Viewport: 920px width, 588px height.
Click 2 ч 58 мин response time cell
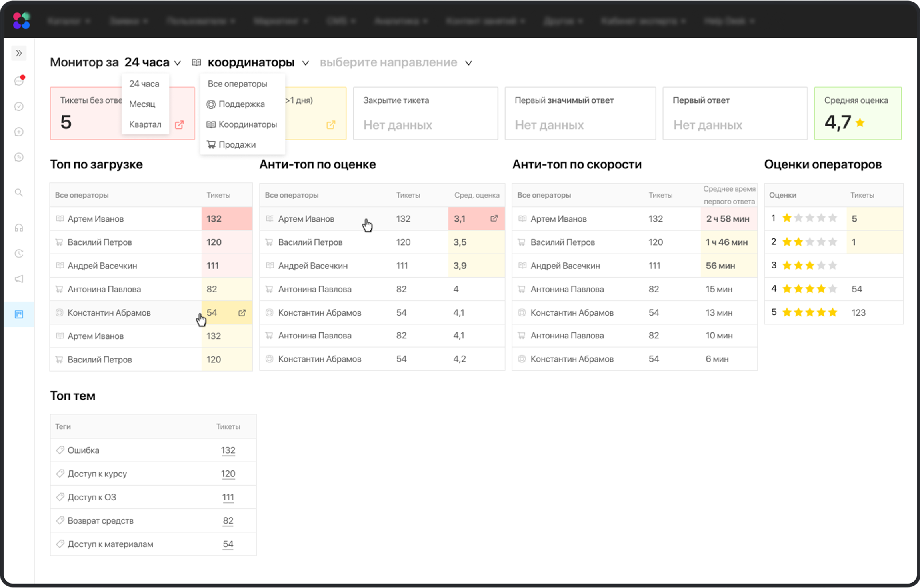pyautogui.click(x=728, y=219)
